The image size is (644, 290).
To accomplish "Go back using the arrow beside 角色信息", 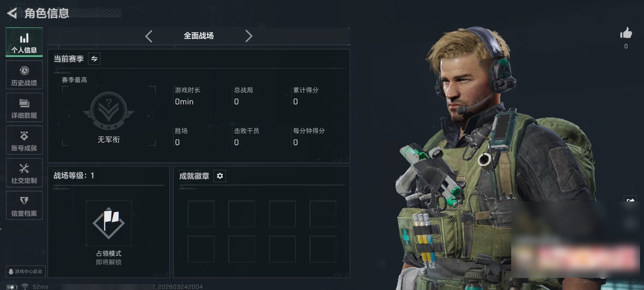I will point(12,13).
